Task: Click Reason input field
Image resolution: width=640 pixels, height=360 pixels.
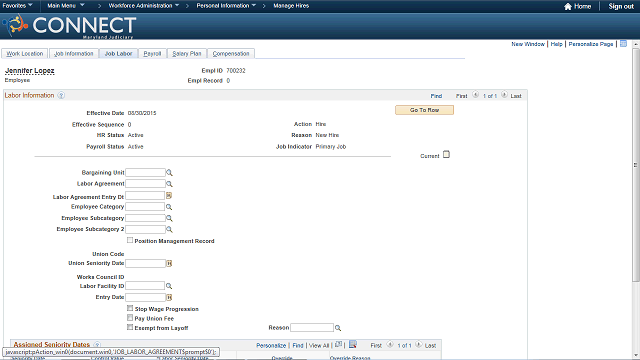Action: (312, 328)
